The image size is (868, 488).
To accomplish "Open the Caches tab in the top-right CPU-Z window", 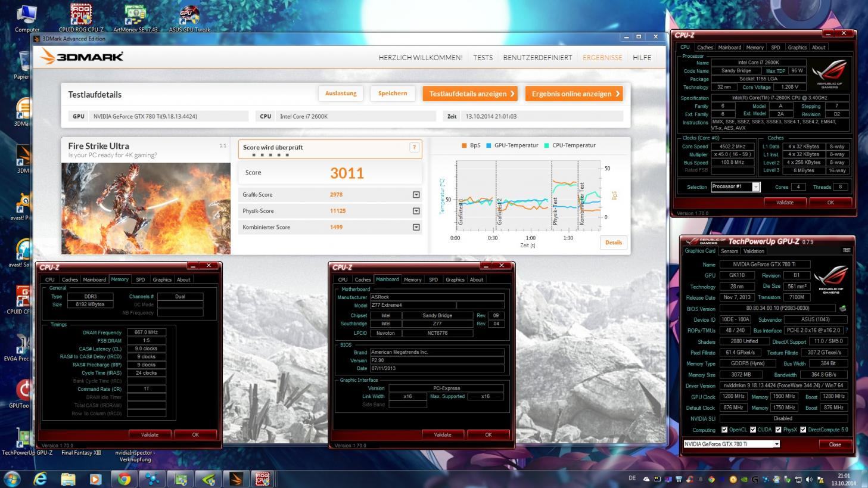I will pyautogui.click(x=705, y=47).
